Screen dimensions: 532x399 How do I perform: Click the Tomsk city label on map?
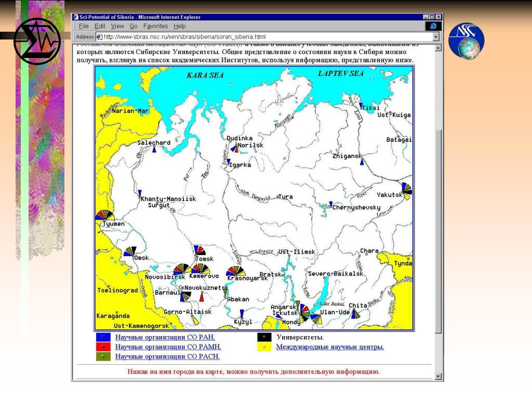(x=204, y=259)
